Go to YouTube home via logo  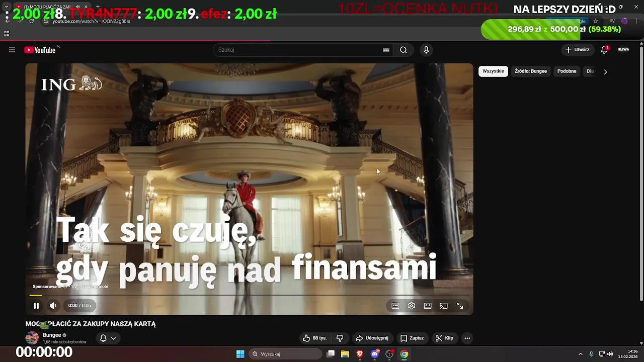40,50
